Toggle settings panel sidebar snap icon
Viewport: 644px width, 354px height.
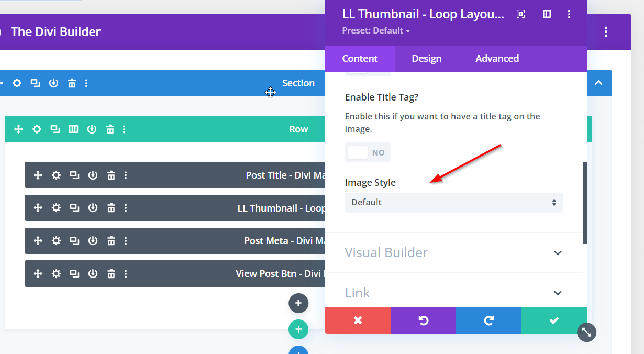(547, 14)
